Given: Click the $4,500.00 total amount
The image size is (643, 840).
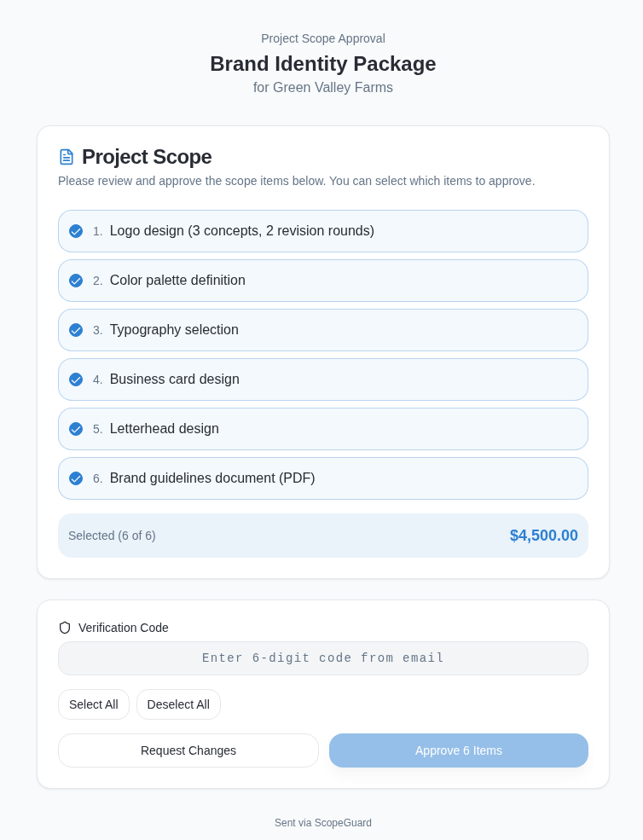Looking at the screenshot, I should [543, 536].
